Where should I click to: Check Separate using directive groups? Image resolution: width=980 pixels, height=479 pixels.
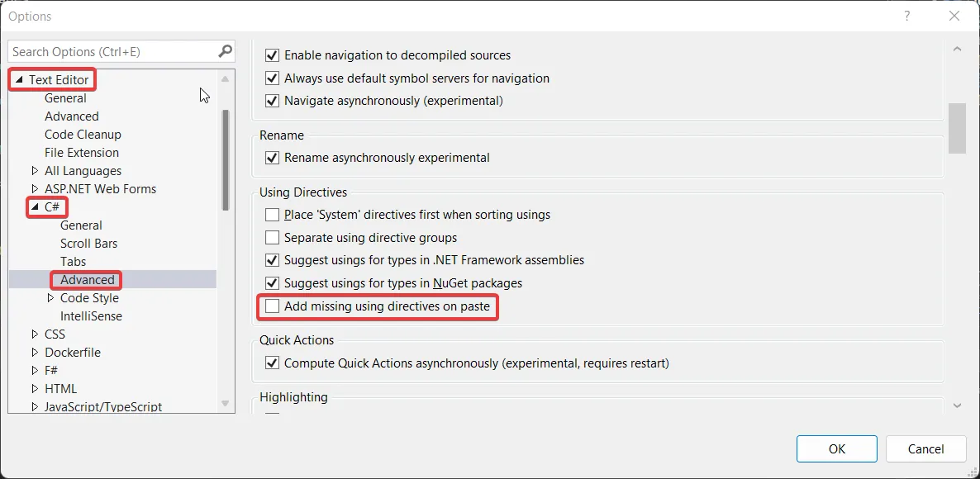pyautogui.click(x=272, y=238)
